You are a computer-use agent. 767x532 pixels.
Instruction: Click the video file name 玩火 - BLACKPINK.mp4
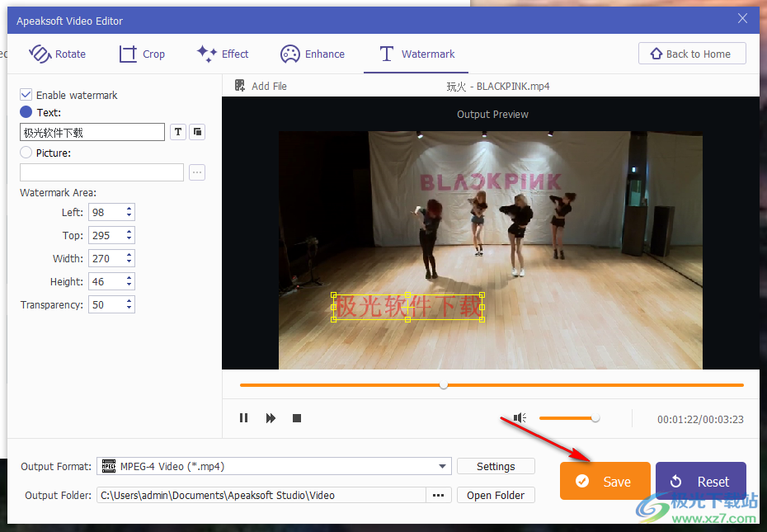click(498, 86)
